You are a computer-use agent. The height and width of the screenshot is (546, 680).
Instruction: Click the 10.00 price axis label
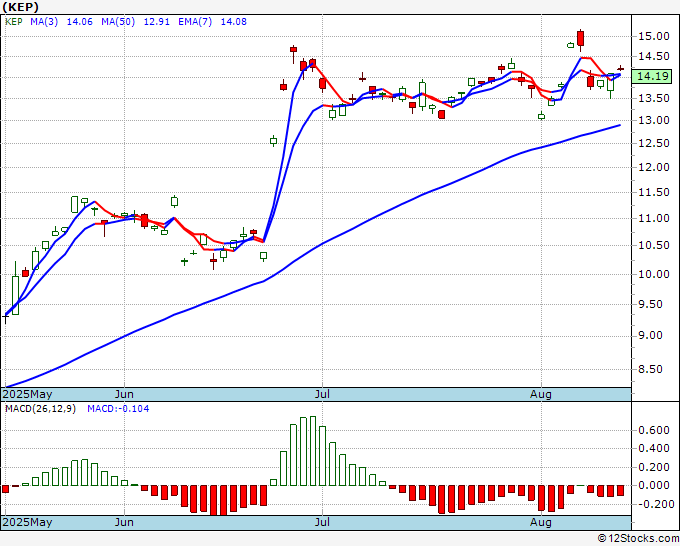click(654, 274)
